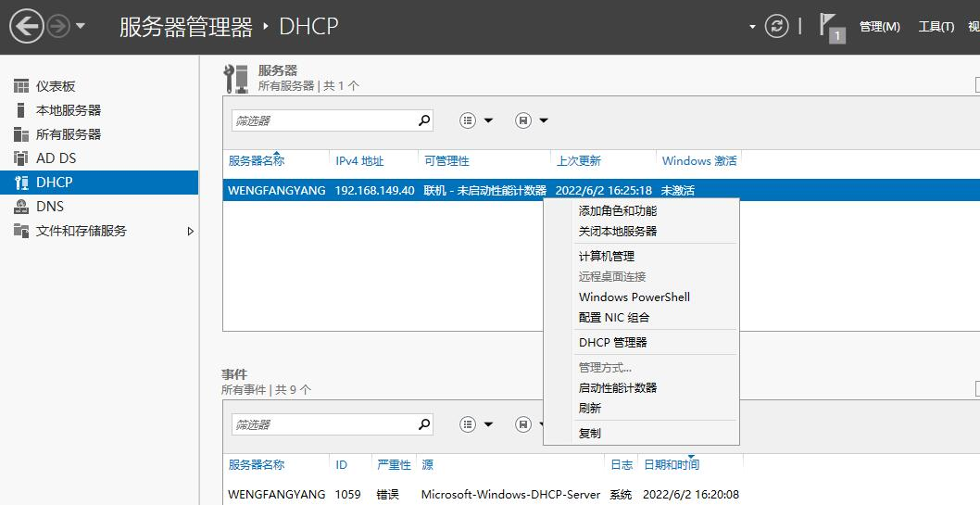980x505 pixels.
Task: Click the 服务器 section tools icon
Action: [235, 79]
